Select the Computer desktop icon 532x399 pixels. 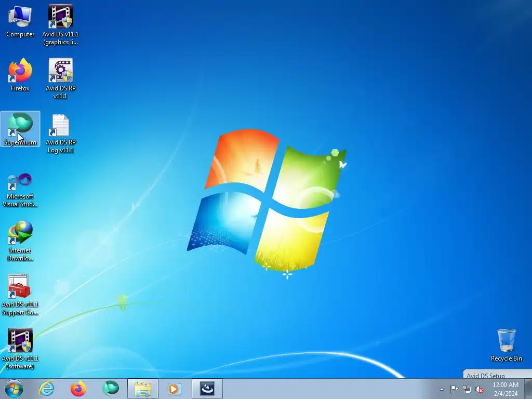[20, 21]
